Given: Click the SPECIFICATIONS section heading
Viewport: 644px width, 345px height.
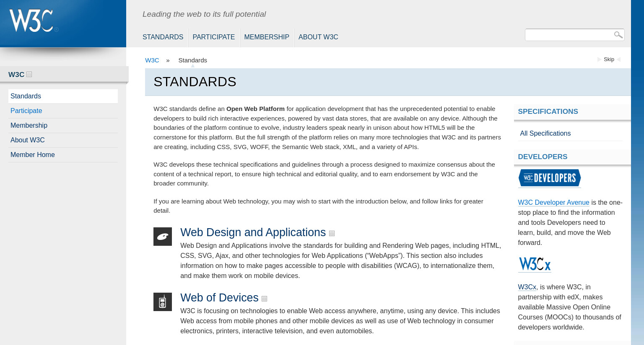Looking at the screenshot, I should tap(548, 111).
